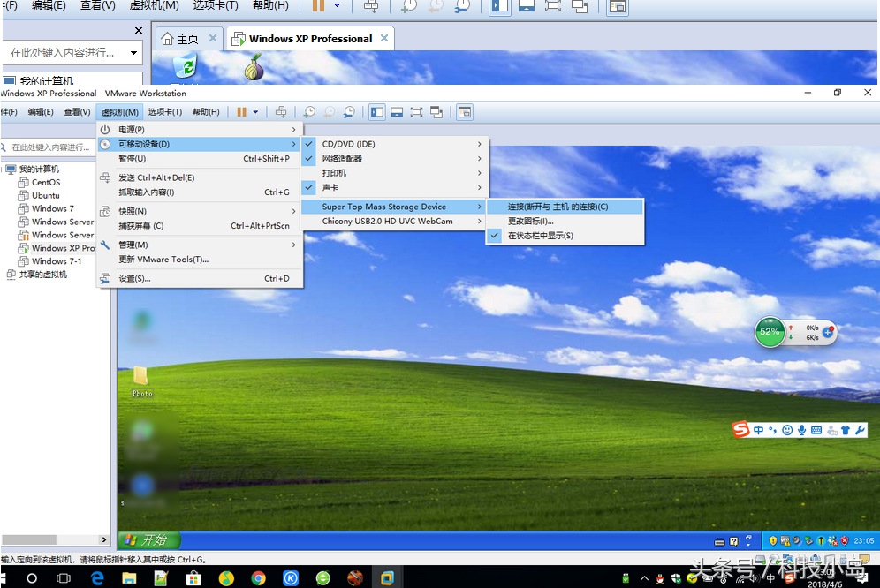Click the send Ctrl+Alt+Del toolbar icon in front window
880x588 pixels.
click(281, 112)
